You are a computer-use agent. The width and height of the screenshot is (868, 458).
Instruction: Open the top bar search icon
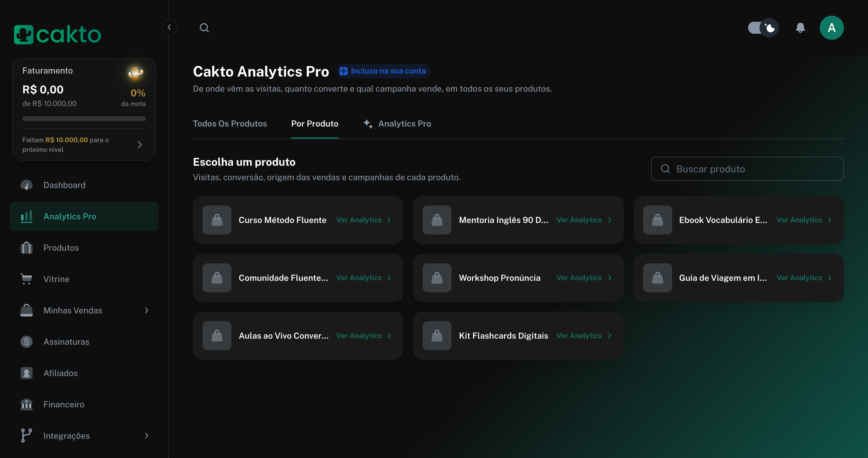pos(204,28)
